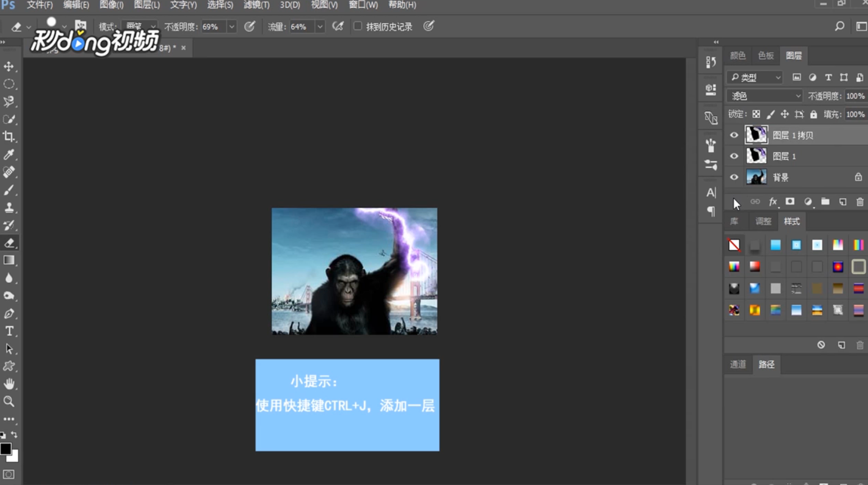Hide the 图层 1 拷贝 layer
The width and height of the screenshot is (868, 485).
tap(734, 135)
